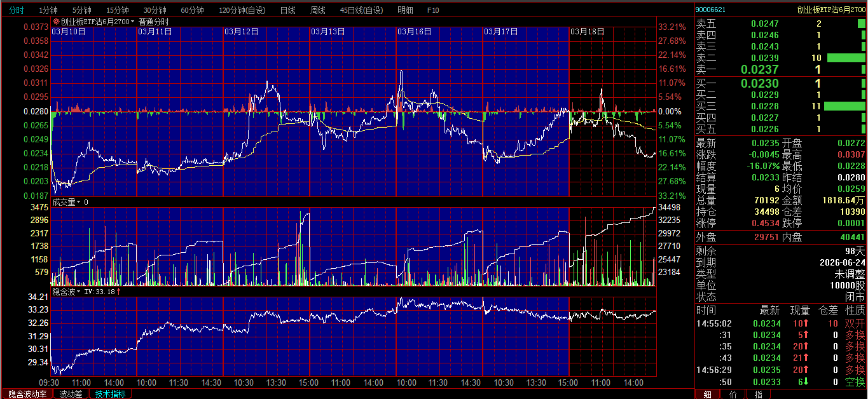Switch to the 细 tab in the side panel
The image size is (868, 399).
707,394
